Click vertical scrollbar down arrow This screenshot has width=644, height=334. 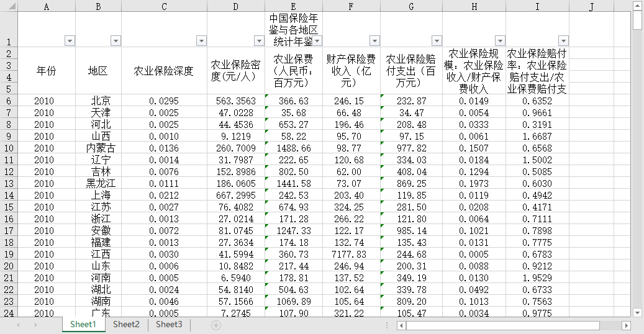pos(637,313)
